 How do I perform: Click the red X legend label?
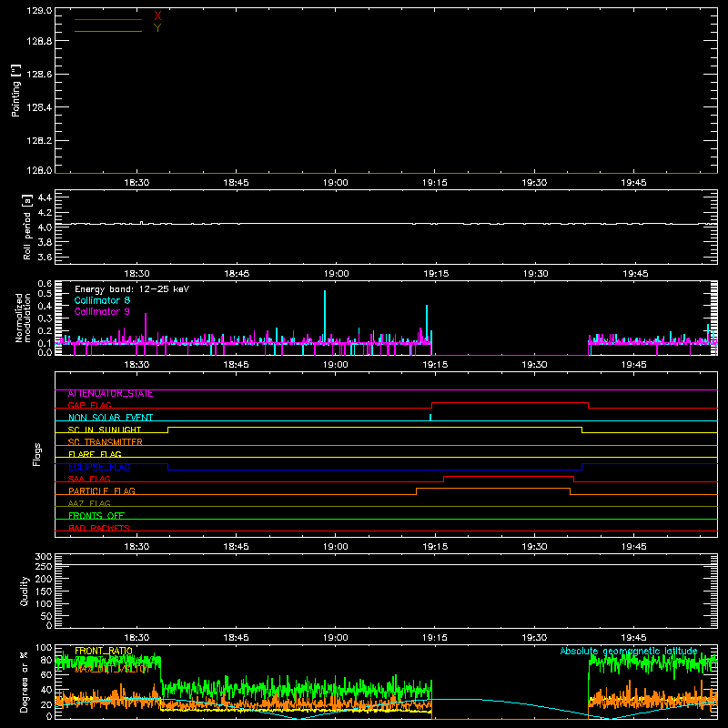(x=157, y=16)
